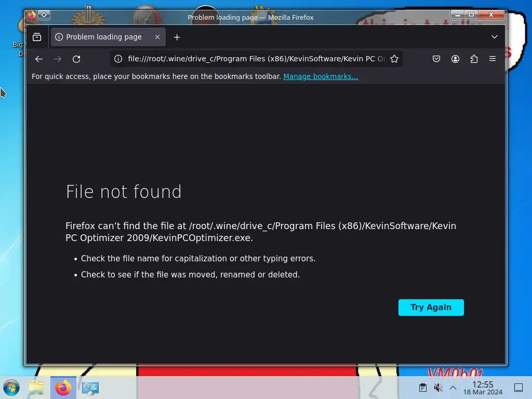Image resolution: width=532 pixels, height=399 pixels.
Task: Open Manage bookmarks link
Action: coord(321,77)
